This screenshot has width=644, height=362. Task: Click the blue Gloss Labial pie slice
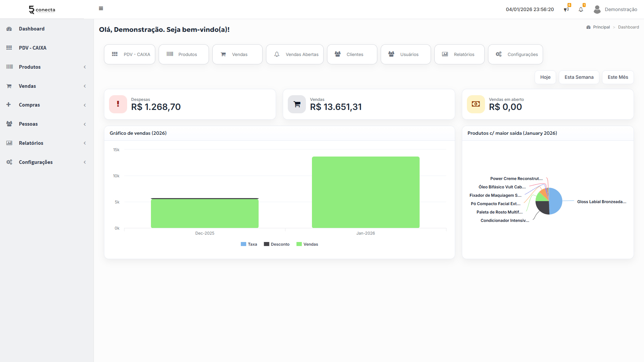point(556,201)
